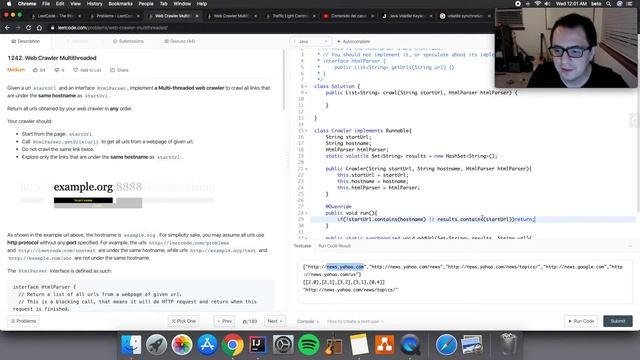640x360 pixels.
Task: Open the Notes app in the dock
Action: point(359,345)
